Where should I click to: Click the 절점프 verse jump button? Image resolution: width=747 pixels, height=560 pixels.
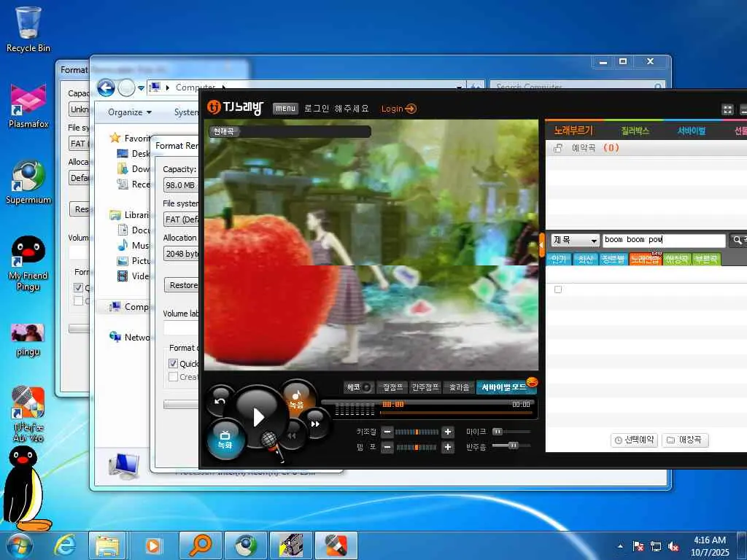[x=392, y=387]
